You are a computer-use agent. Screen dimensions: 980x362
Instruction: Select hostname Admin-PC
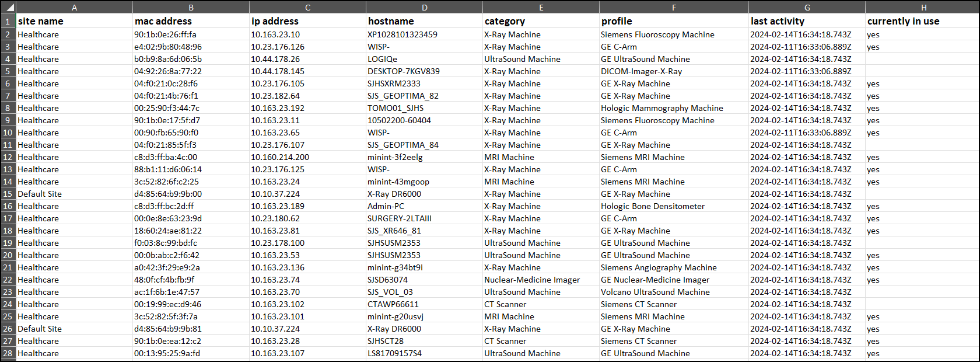point(425,206)
